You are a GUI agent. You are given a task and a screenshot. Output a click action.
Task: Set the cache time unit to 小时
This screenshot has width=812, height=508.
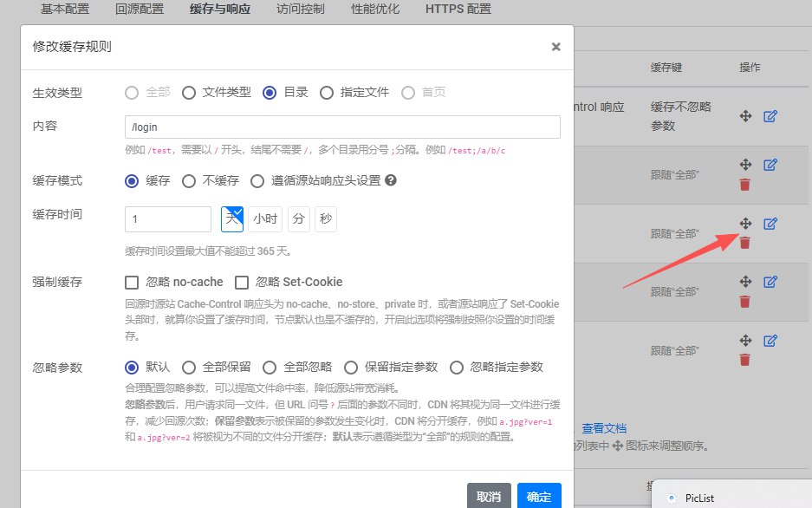coord(265,219)
